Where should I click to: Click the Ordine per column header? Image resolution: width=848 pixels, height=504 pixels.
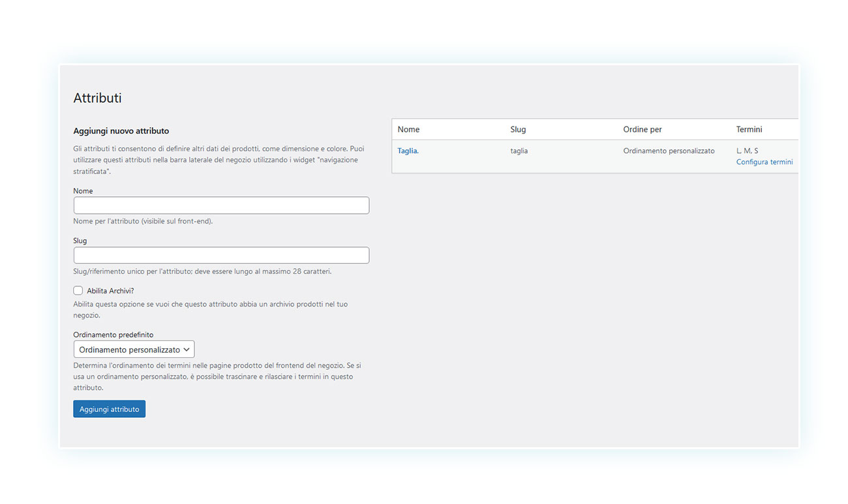coord(643,129)
